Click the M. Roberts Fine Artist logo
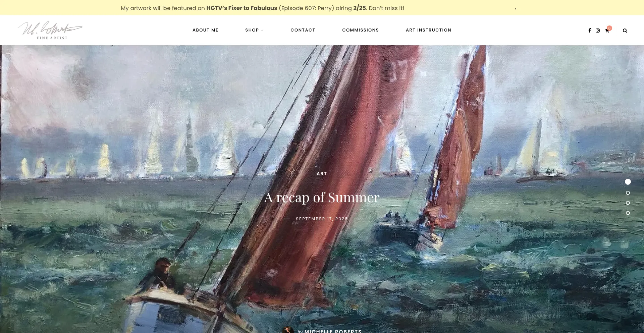 point(50,30)
